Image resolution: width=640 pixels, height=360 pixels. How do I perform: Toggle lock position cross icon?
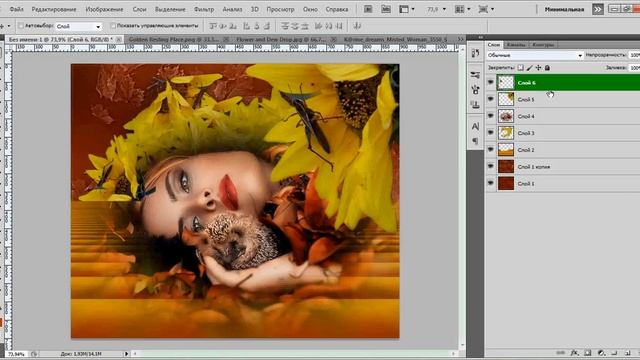click(x=538, y=68)
